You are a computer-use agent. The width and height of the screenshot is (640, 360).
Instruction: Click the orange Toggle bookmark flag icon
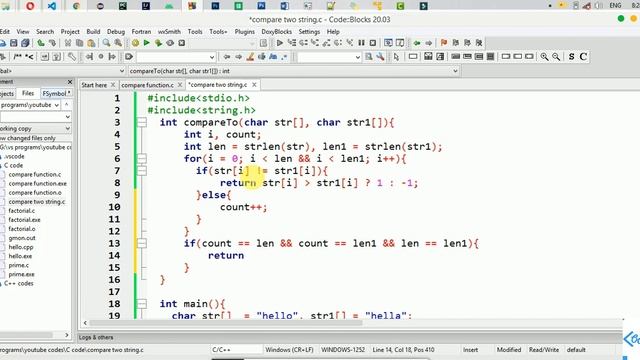[444, 43]
